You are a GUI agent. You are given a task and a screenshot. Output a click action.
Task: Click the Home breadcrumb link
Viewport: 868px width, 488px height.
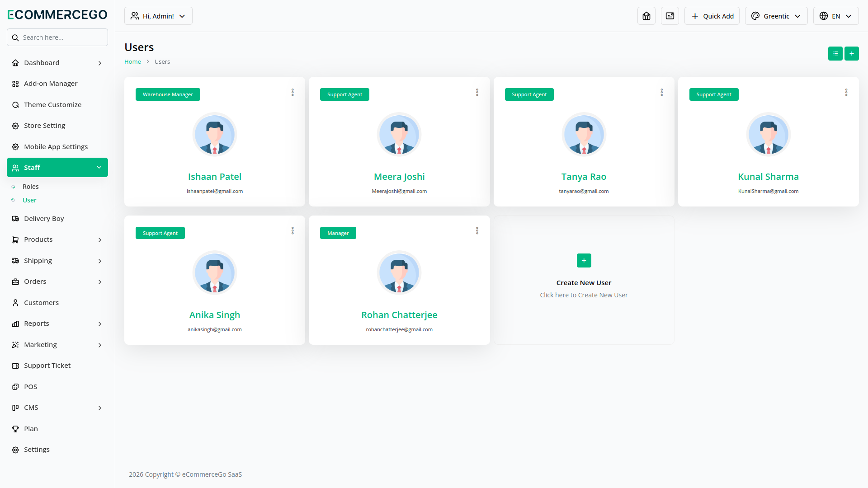(x=132, y=62)
